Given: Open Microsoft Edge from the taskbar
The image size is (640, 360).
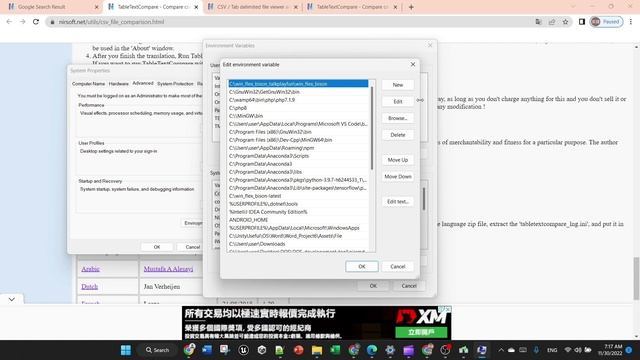Looking at the screenshot, I should (372, 350).
